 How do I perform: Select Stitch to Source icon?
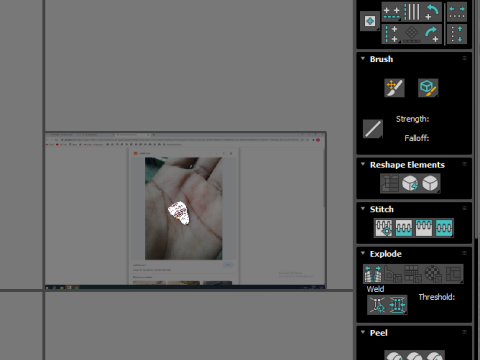pos(424,228)
